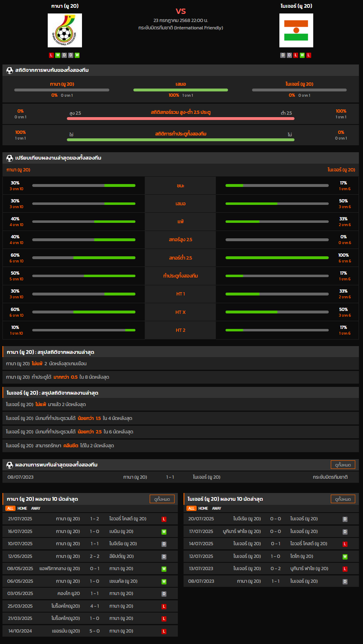
Task: Click the green W form badge under Niger flag
Action: pyautogui.click(x=302, y=55)
